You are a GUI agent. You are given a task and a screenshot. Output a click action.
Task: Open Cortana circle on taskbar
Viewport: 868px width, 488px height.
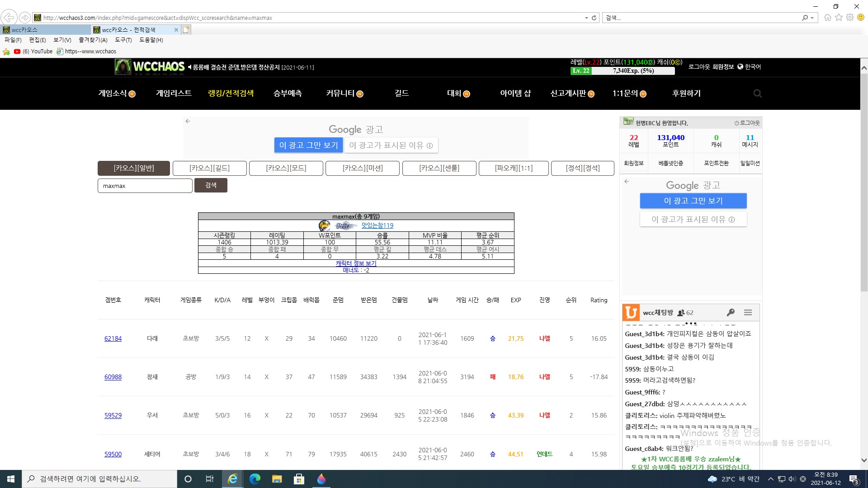click(188, 479)
